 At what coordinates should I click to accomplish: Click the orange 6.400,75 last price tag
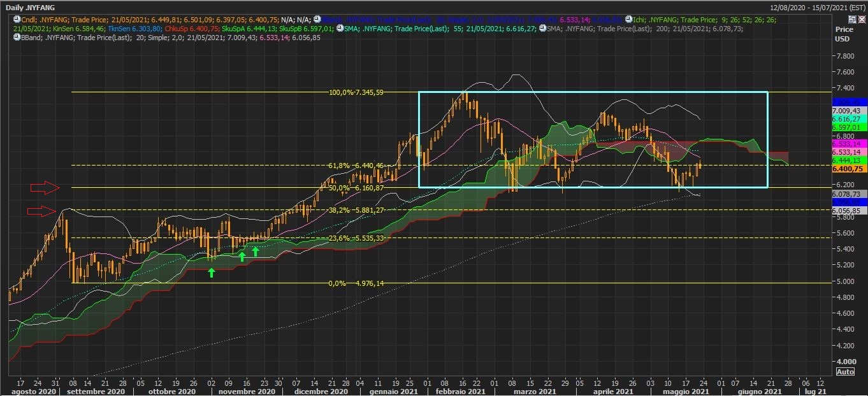[x=849, y=169]
